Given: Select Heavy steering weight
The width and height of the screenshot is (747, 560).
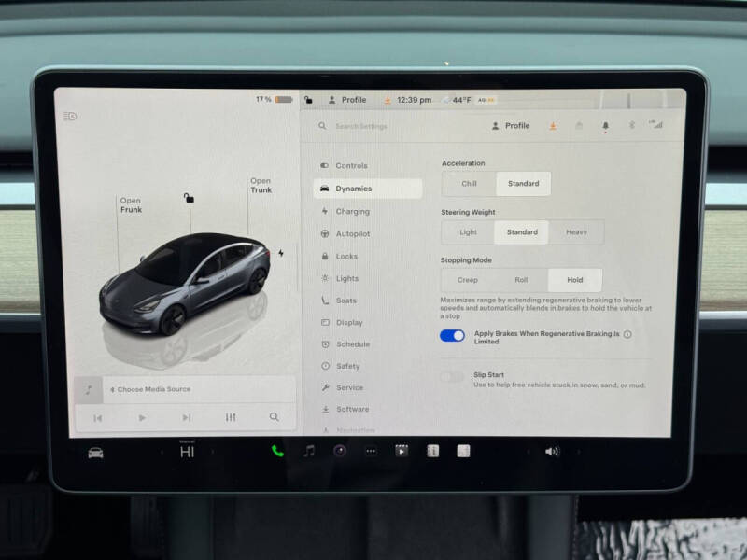Looking at the screenshot, I should 576,231.
